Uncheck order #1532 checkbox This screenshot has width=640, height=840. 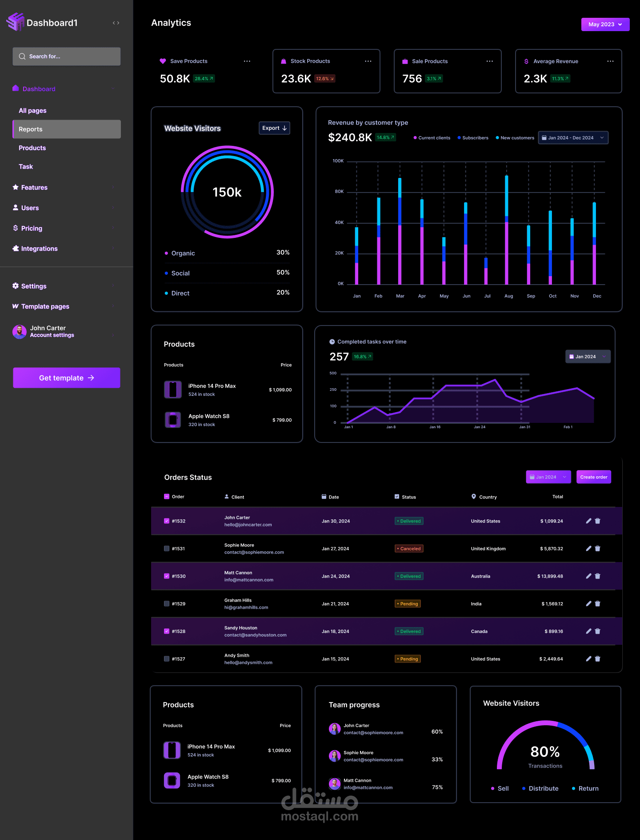pyautogui.click(x=167, y=521)
